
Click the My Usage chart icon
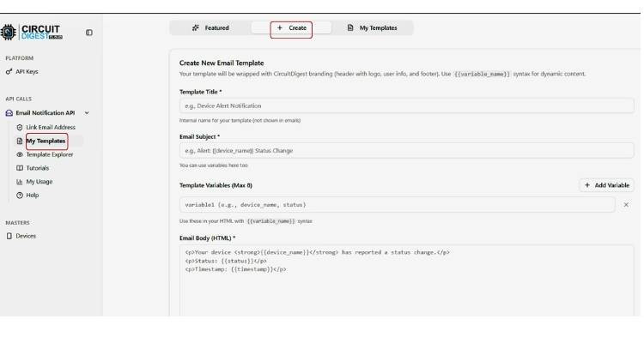pos(19,181)
